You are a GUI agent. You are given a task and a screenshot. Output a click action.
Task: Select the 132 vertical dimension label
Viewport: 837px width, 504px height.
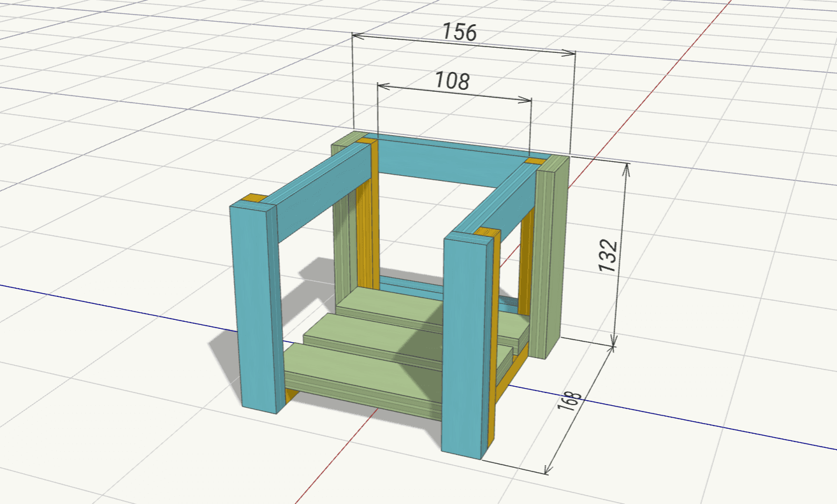tap(608, 256)
